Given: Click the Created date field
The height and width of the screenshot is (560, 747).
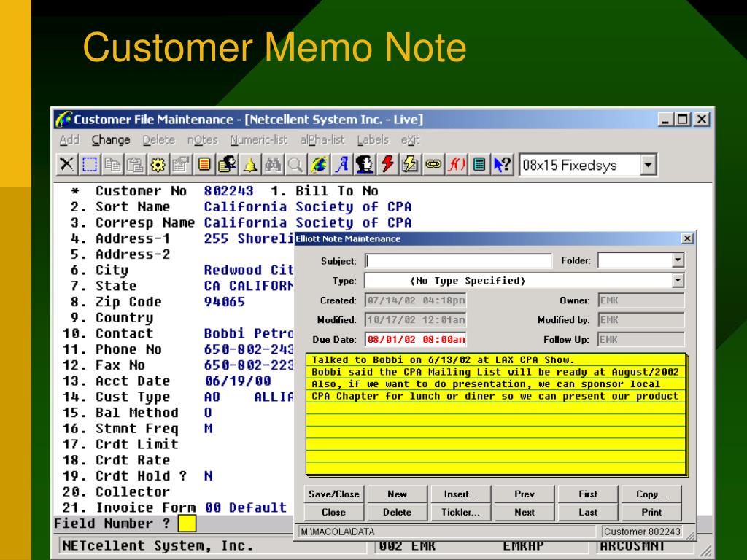Looking at the screenshot, I should click(x=415, y=300).
